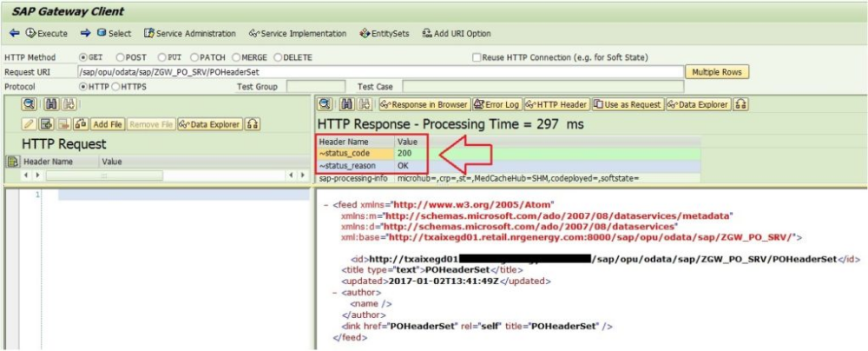Click HTTP Request table select-all icon
Image resolution: width=868 pixels, height=351 pixels.
coord(11,162)
